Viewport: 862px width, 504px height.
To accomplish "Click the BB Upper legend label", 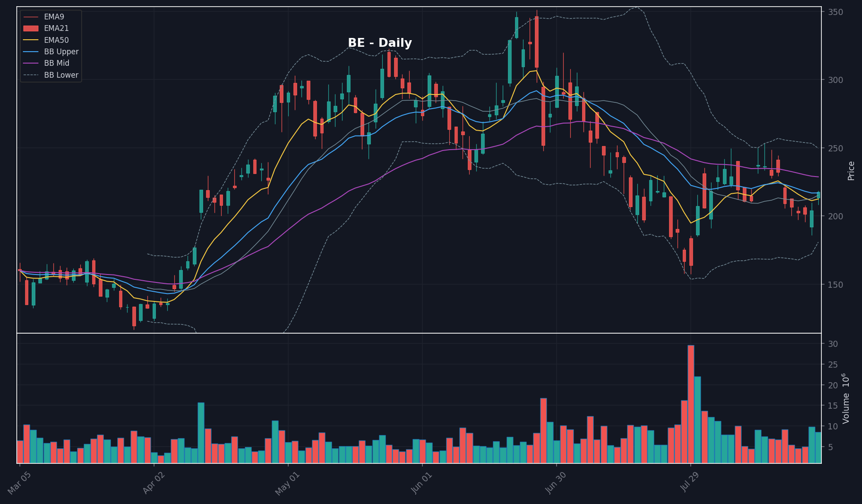I will point(61,52).
